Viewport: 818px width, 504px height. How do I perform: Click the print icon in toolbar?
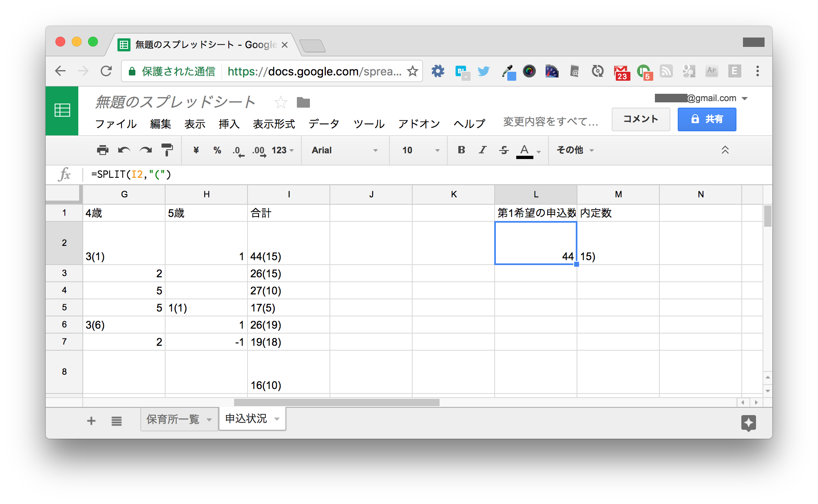pyautogui.click(x=103, y=150)
